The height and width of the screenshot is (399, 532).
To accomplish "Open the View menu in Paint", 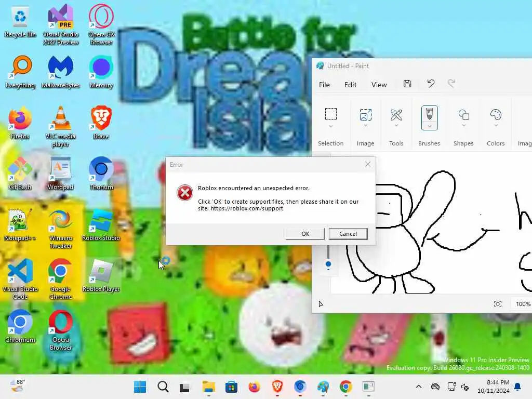I will tap(379, 85).
